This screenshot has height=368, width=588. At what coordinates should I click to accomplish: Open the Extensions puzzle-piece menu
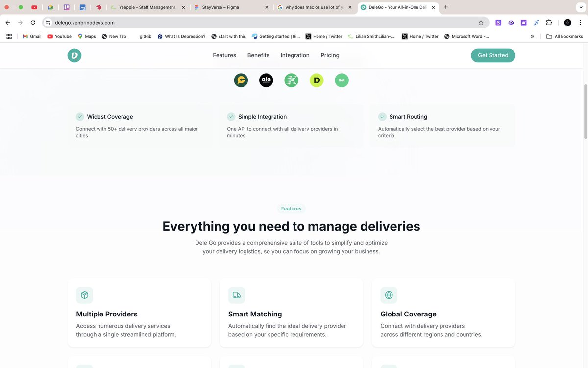click(x=549, y=23)
